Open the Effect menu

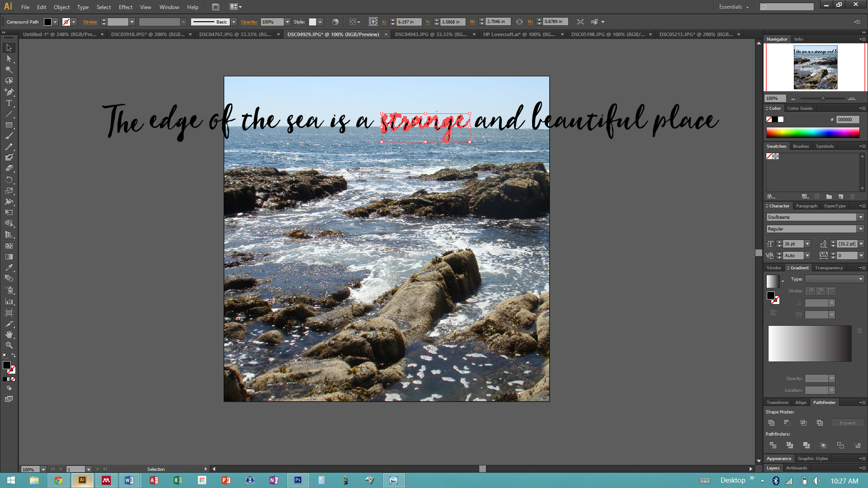point(125,7)
